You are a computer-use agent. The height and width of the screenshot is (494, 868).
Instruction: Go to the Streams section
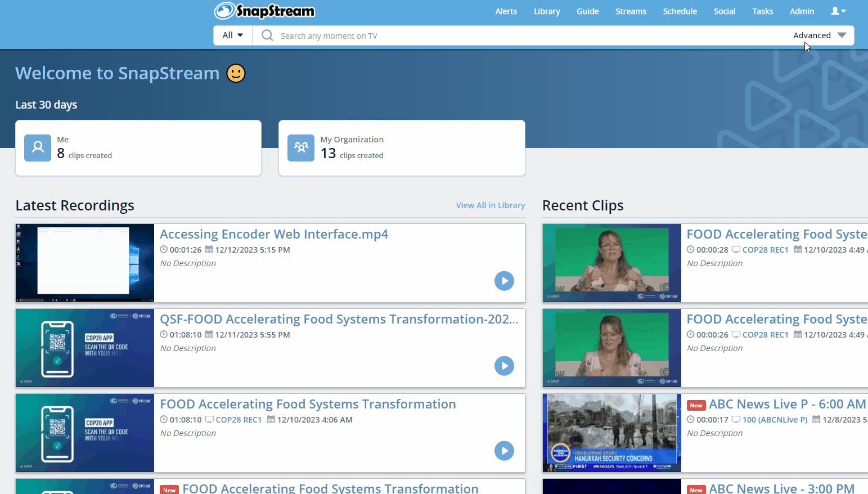[631, 11]
